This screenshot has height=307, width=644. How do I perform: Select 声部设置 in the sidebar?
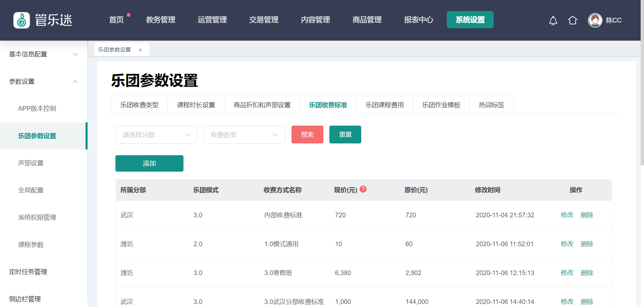tap(31, 163)
